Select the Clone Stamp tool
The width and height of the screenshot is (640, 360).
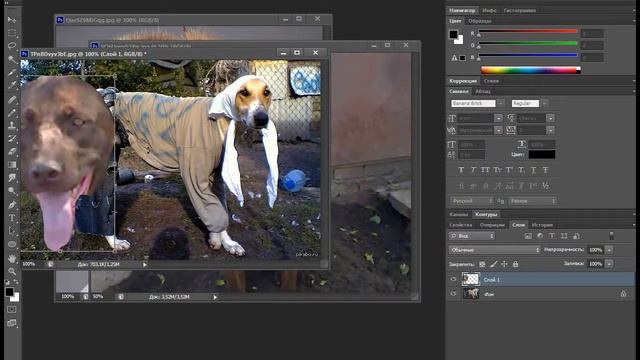[x=12, y=125]
